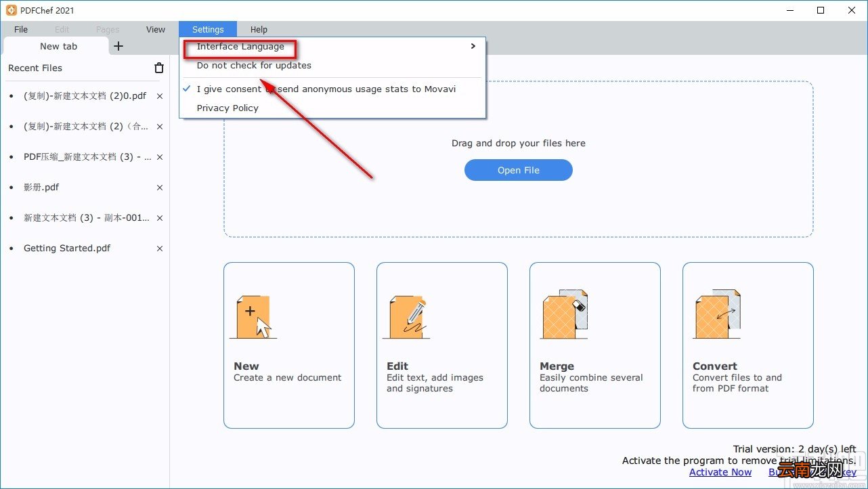Click the Edit document card icon
This screenshot has width=868, height=489.
pyautogui.click(x=406, y=317)
